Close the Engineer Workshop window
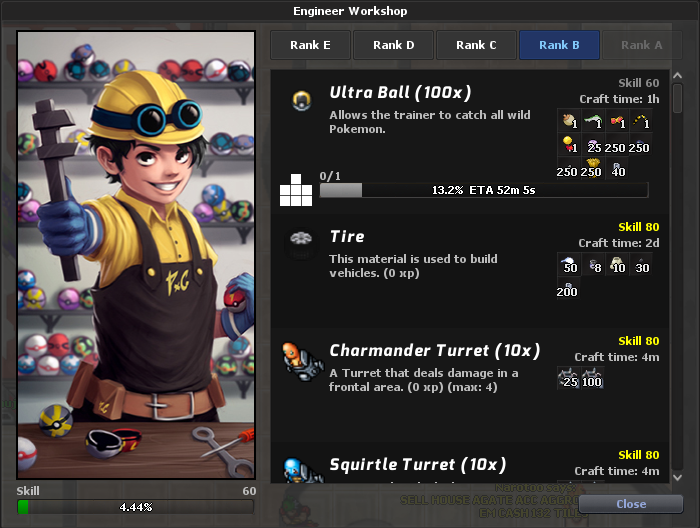 click(x=631, y=504)
